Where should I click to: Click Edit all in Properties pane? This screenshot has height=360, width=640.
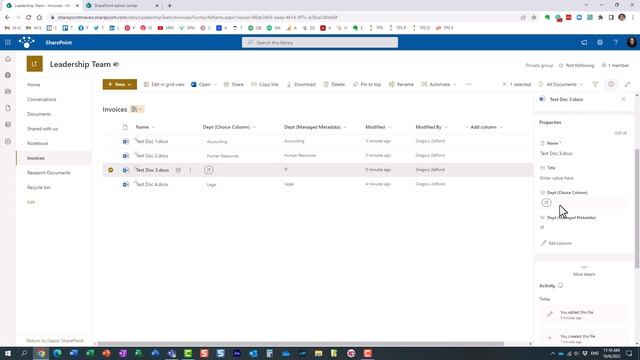tap(621, 133)
